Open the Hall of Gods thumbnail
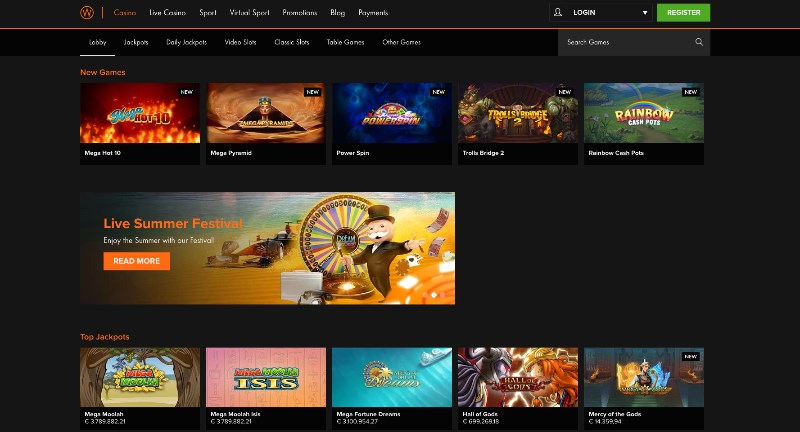800x432 pixels. tap(518, 377)
